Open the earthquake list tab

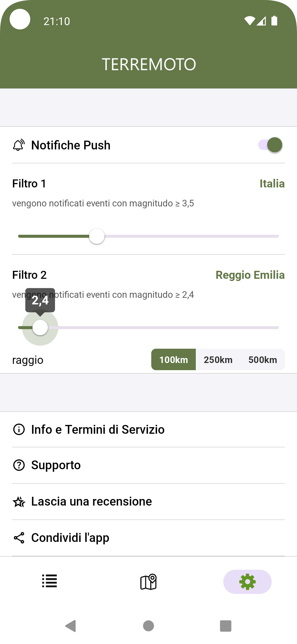point(50,581)
